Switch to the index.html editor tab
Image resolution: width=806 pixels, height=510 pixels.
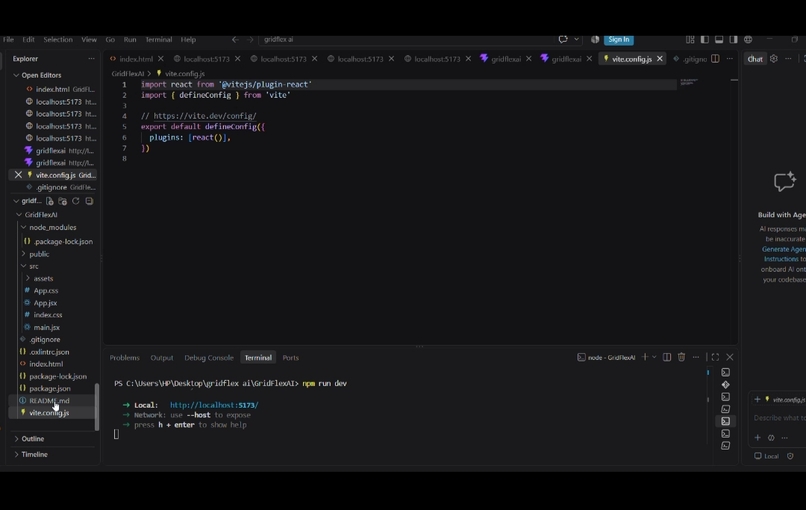pos(136,59)
